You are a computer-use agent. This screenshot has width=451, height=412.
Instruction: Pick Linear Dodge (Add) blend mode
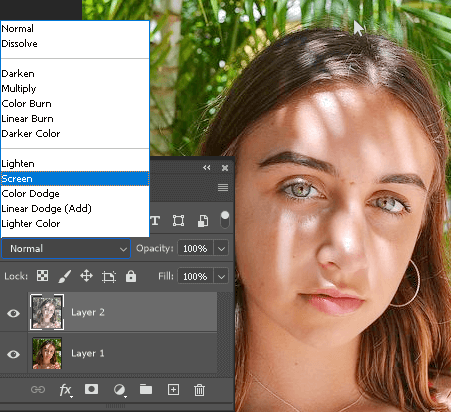click(75, 209)
